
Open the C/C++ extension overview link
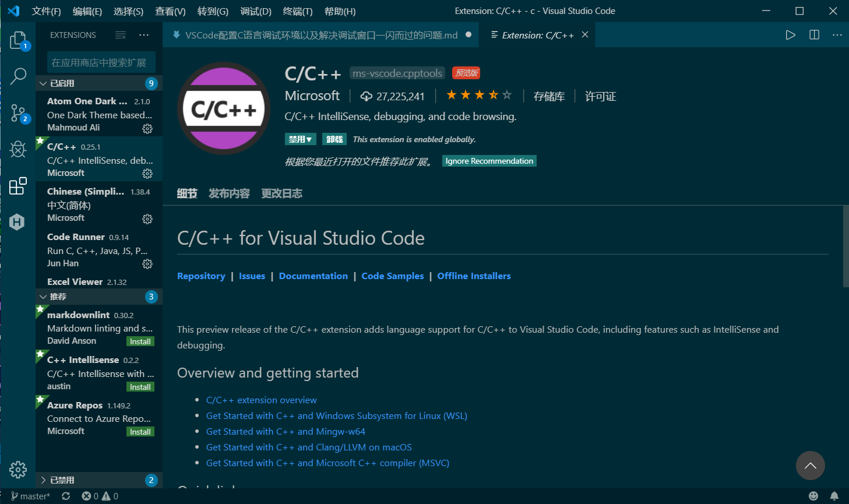(x=262, y=400)
